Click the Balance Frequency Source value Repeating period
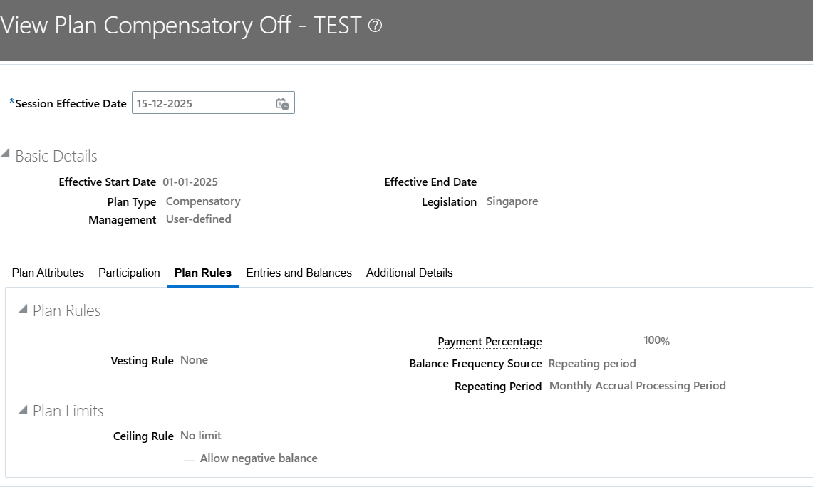Image resolution: width=813 pixels, height=504 pixels. pyautogui.click(x=591, y=363)
